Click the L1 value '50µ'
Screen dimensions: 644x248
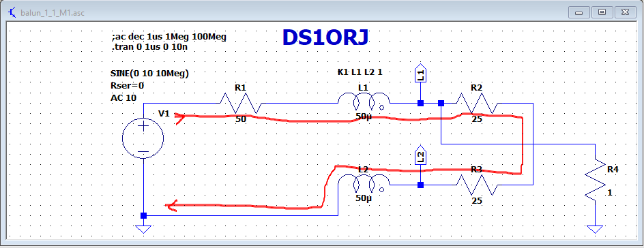pyautogui.click(x=364, y=117)
